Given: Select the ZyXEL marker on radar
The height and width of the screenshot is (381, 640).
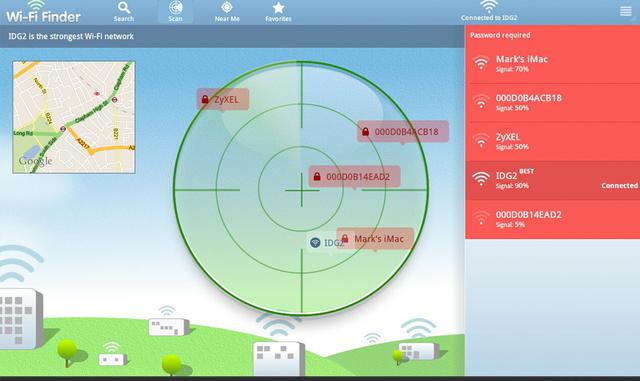Looking at the screenshot, I should (x=223, y=99).
